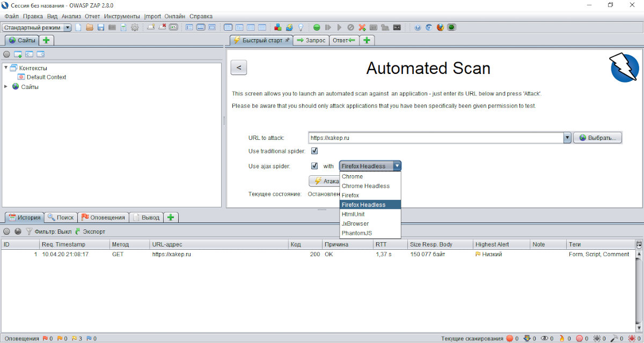Image resolution: width=644 pixels, height=343 pixels.
Task: Add a new tab next to Ответ
Action: (x=367, y=40)
